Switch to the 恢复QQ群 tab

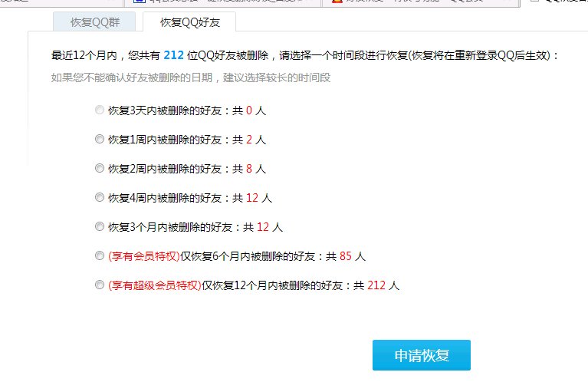pyautogui.click(x=94, y=22)
